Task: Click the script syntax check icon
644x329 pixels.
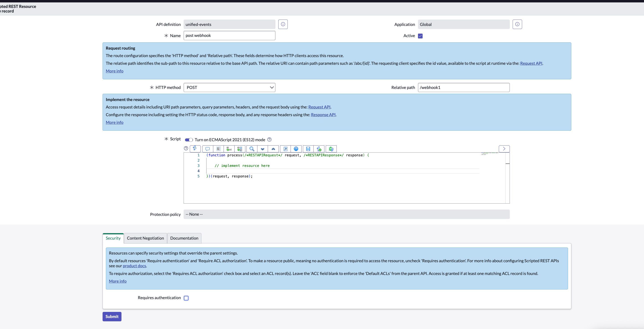Action: 319,149
